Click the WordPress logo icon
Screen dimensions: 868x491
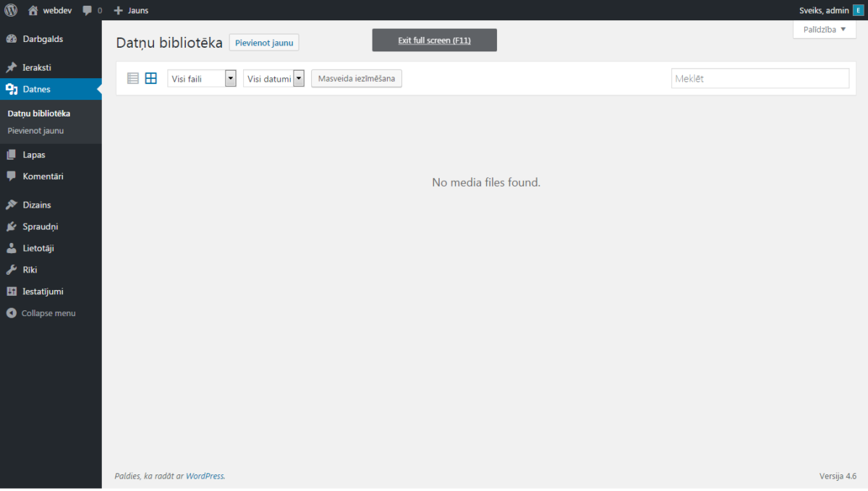click(x=11, y=10)
